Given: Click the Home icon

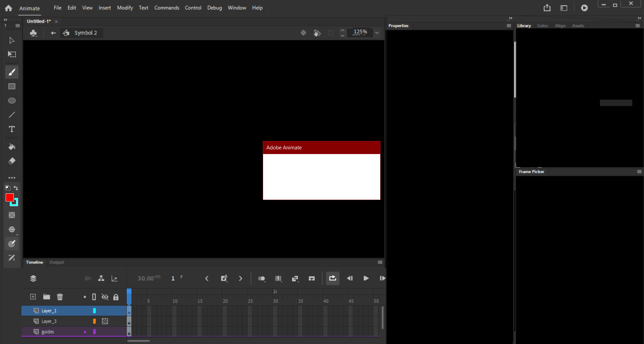Looking at the screenshot, I should click(x=8, y=8).
